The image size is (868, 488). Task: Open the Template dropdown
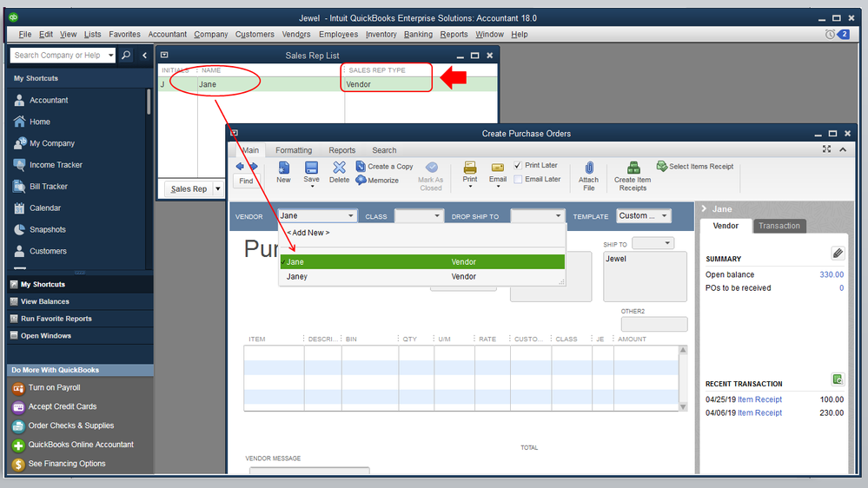(x=665, y=216)
